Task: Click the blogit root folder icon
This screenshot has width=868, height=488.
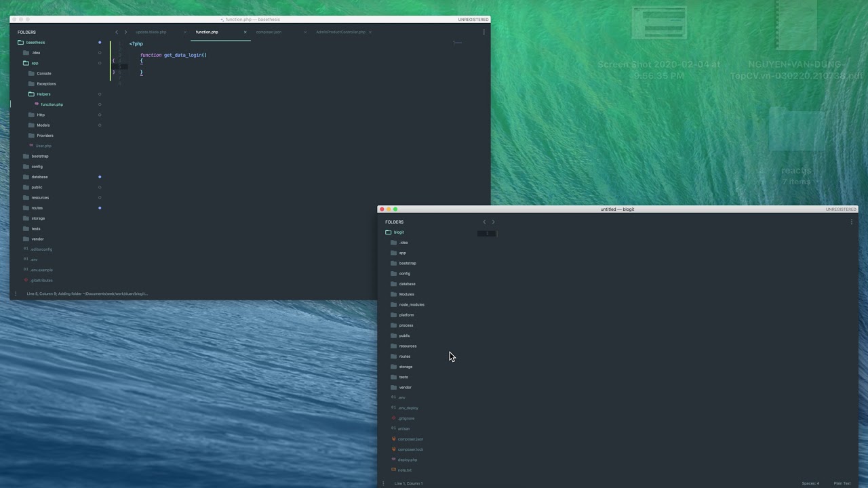Action: pos(389,232)
